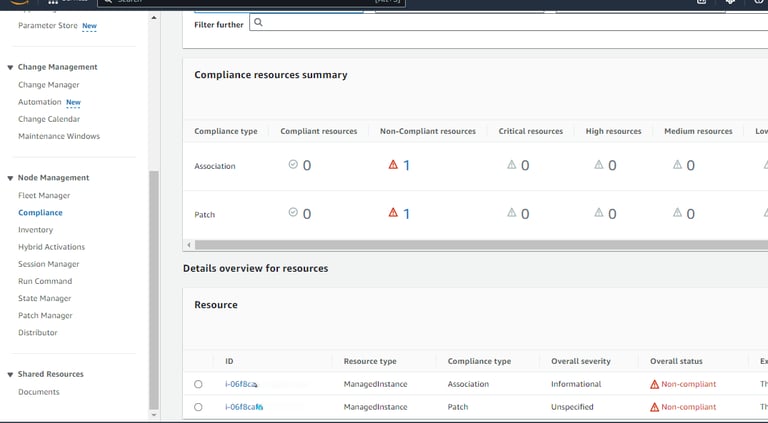The image size is (768, 423).
Task: Collapse the Change Management sidebar section
Action: 10,68
